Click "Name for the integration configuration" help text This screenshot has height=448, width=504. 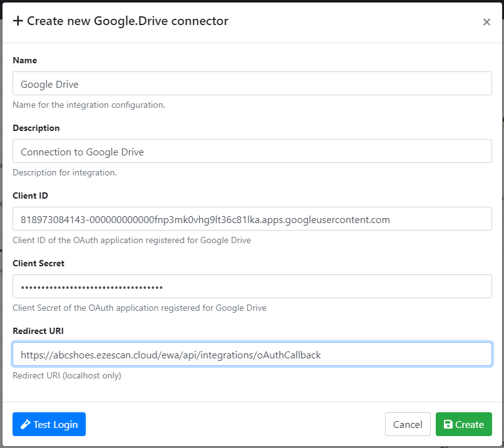[89, 105]
